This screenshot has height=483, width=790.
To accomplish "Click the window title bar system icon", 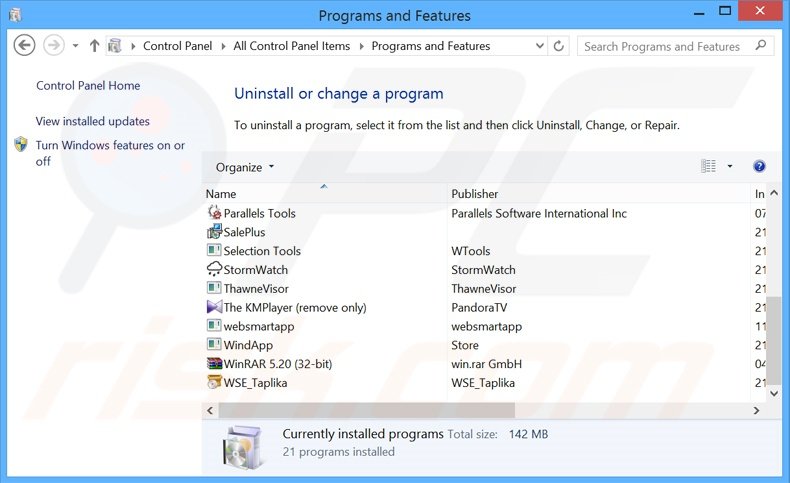I will pyautogui.click(x=16, y=15).
